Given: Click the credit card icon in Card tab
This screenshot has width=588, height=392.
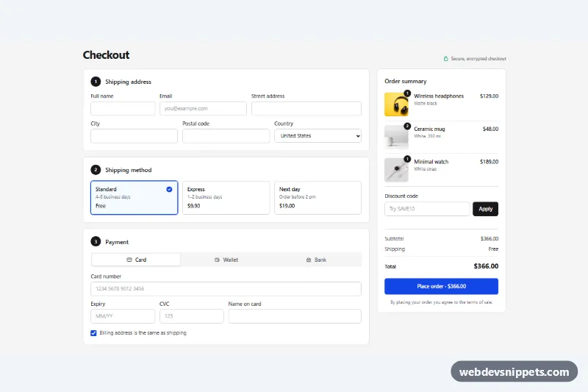Looking at the screenshot, I should tap(129, 260).
